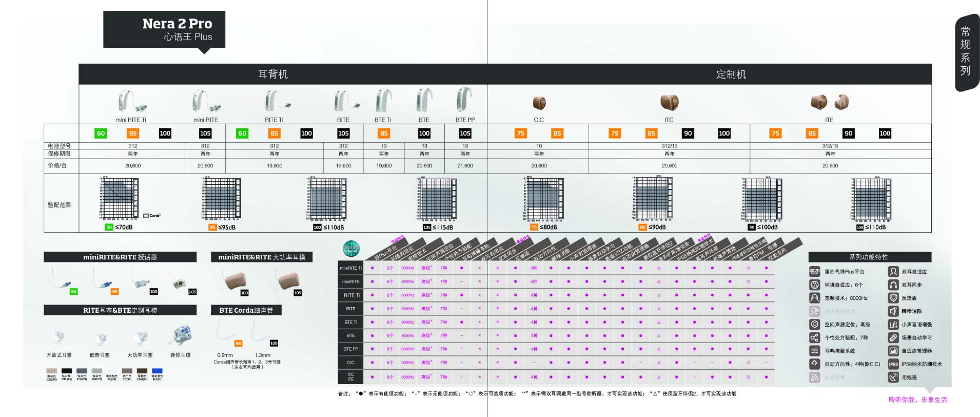Select the 自适应管理器 chart icon
The height and width of the screenshot is (417, 980).
(893, 351)
